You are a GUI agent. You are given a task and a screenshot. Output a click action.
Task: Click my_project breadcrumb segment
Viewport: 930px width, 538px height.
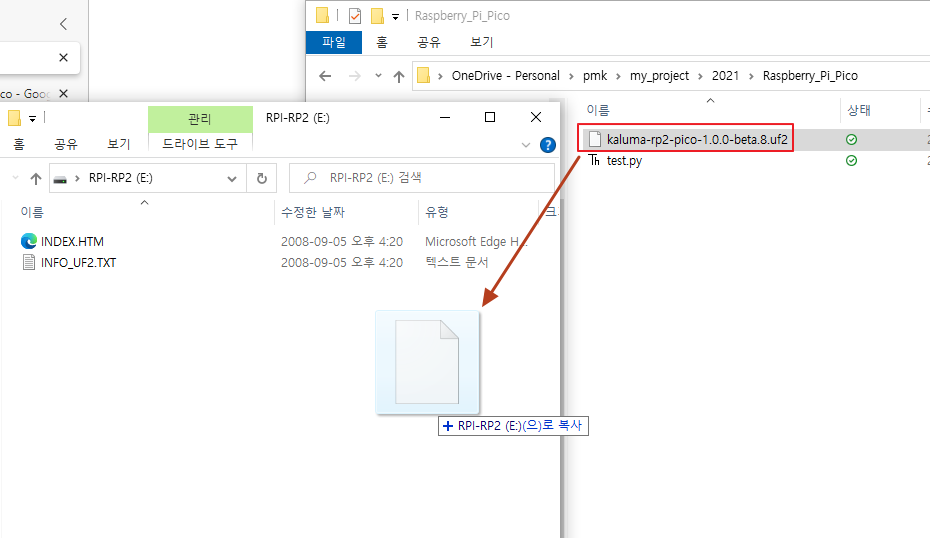659,76
